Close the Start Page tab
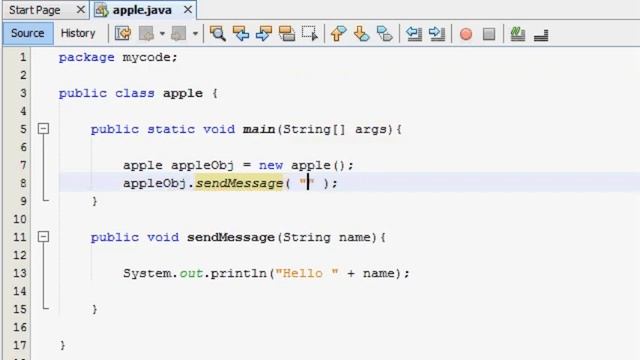Viewport: 640px width, 360px height. 81,9
